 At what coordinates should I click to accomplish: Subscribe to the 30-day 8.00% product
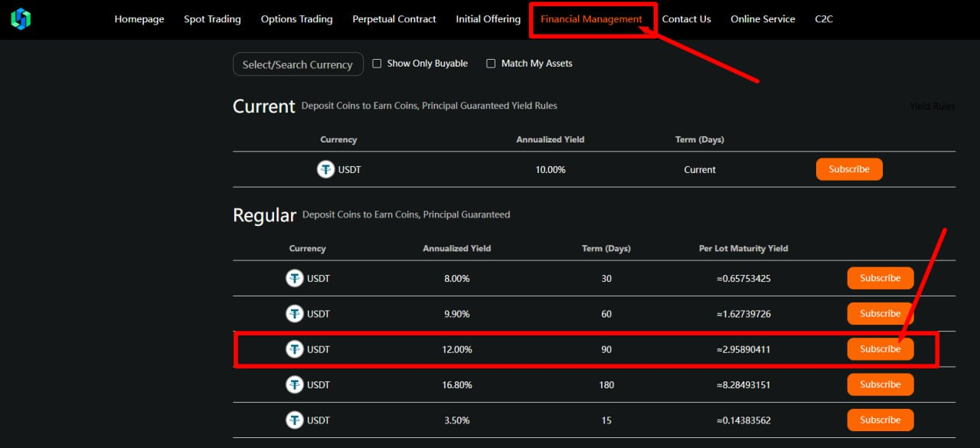point(880,278)
